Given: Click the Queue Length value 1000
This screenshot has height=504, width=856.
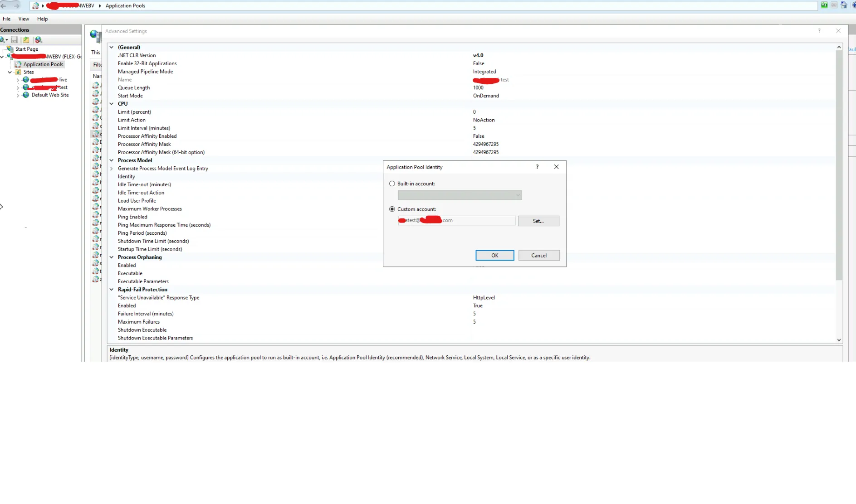Looking at the screenshot, I should (x=478, y=88).
